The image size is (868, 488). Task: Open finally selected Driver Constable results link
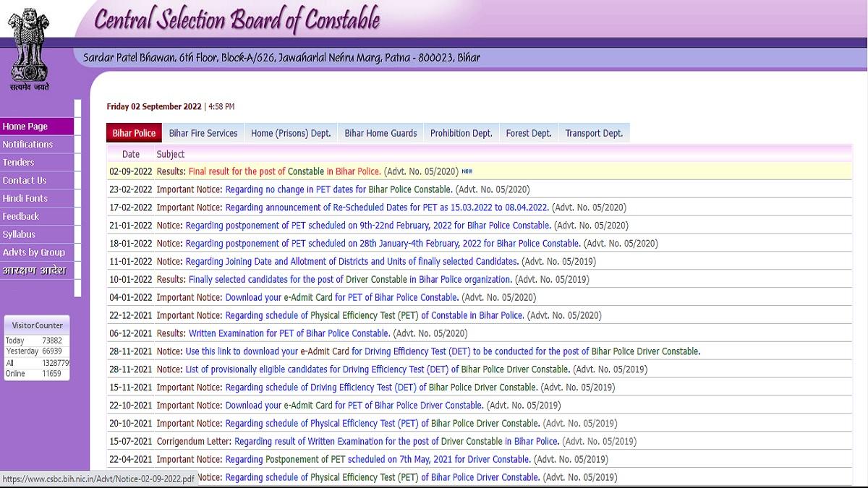click(x=350, y=279)
